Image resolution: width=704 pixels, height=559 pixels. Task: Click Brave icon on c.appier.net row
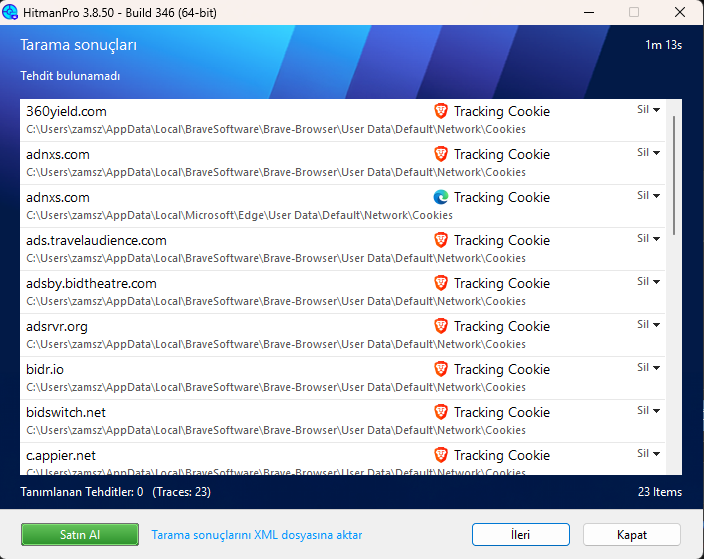[x=441, y=455]
